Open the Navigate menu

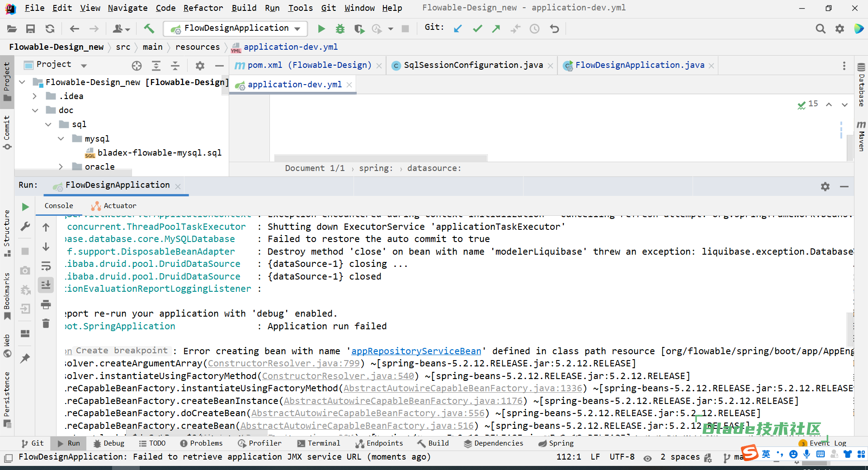pyautogui.click(x=127, y=8)
